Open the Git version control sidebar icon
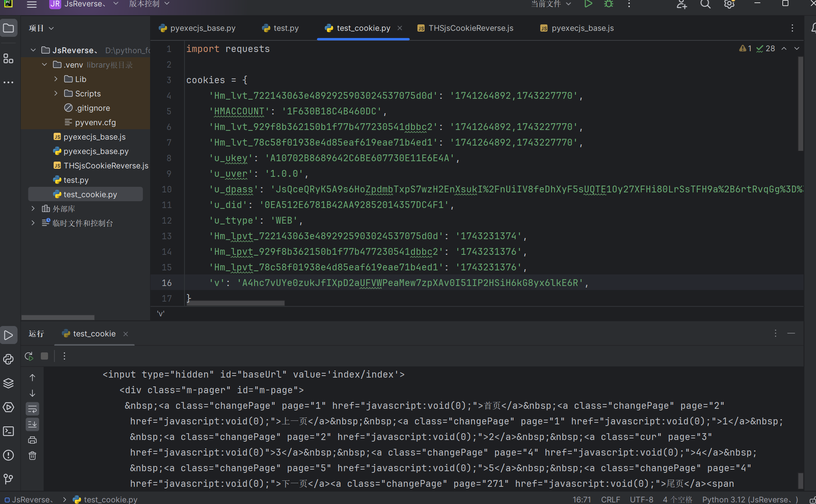Image resolution: width=816 pixels, height=504 pixels. (x=8, y=479)
